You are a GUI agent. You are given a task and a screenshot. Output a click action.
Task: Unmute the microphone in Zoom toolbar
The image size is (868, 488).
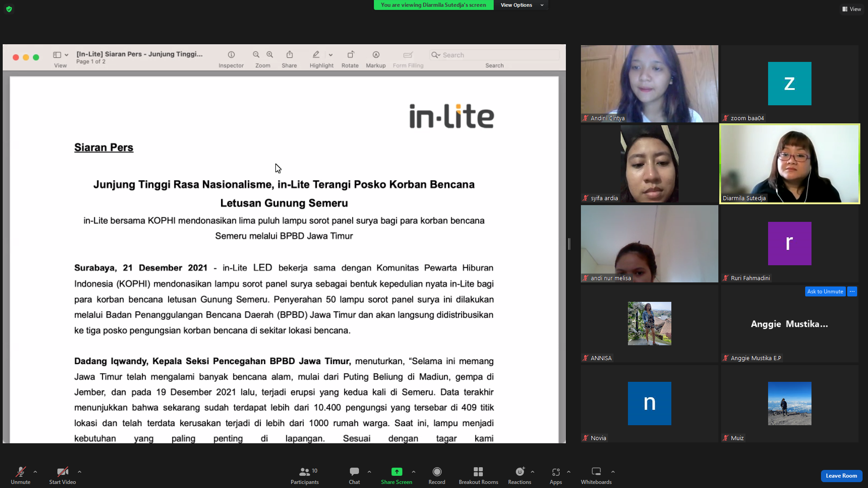click(x=20, y=475)
